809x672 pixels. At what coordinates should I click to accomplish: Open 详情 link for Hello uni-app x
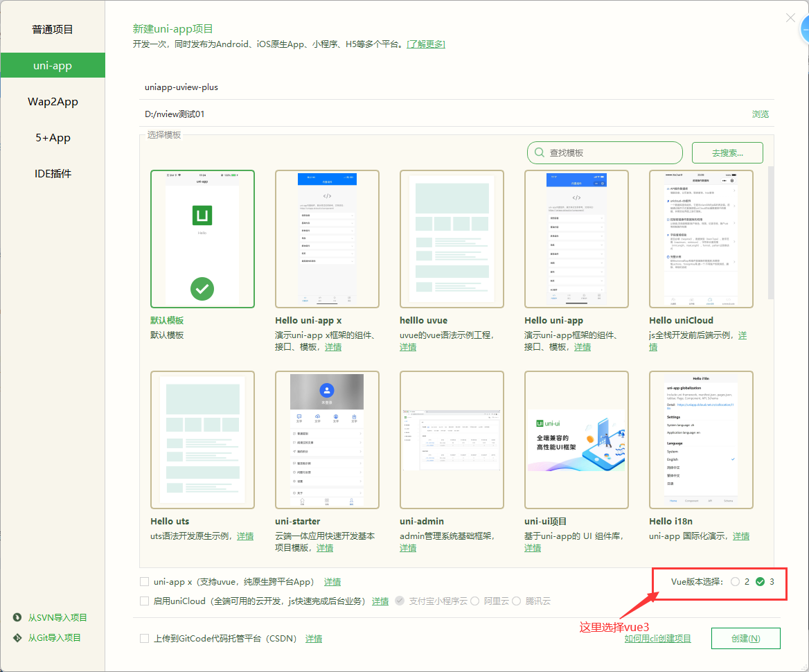tap(332, 347)
